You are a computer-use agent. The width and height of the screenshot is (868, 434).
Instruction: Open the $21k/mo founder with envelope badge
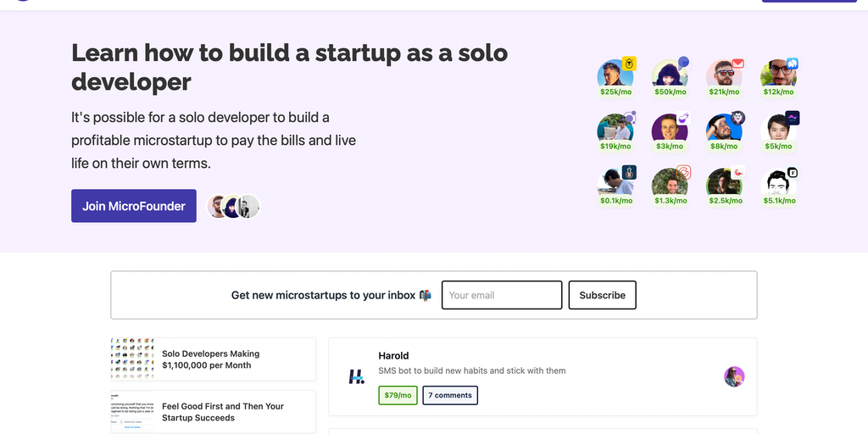pos(723,74)
